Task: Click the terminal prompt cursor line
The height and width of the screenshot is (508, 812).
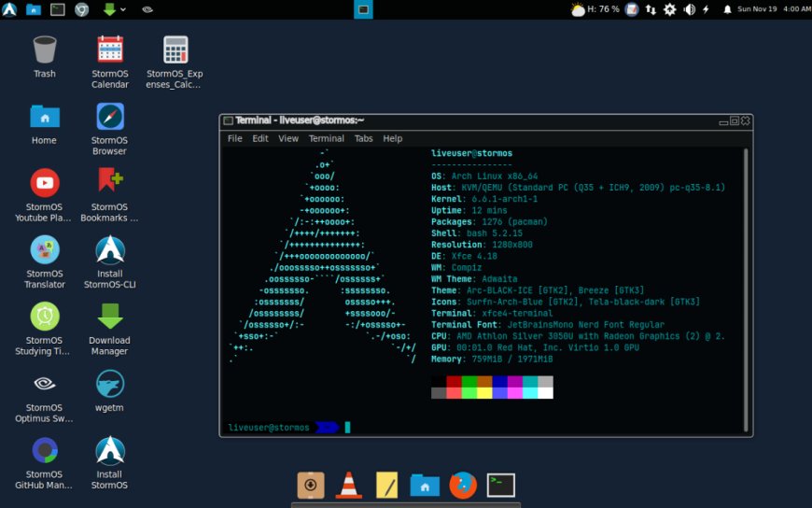Action: (x=289, y=427)
